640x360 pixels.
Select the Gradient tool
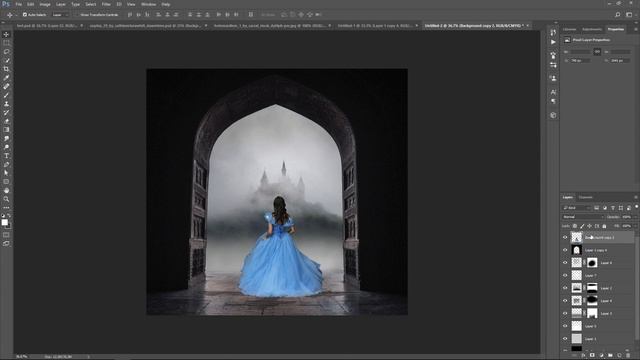point(6,130)
